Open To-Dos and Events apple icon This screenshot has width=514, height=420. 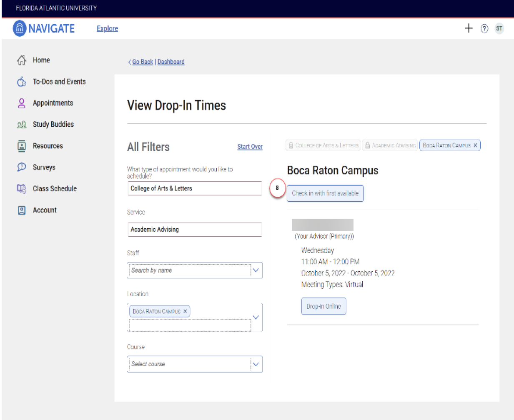pyautogui.click(x=22, y=82)
